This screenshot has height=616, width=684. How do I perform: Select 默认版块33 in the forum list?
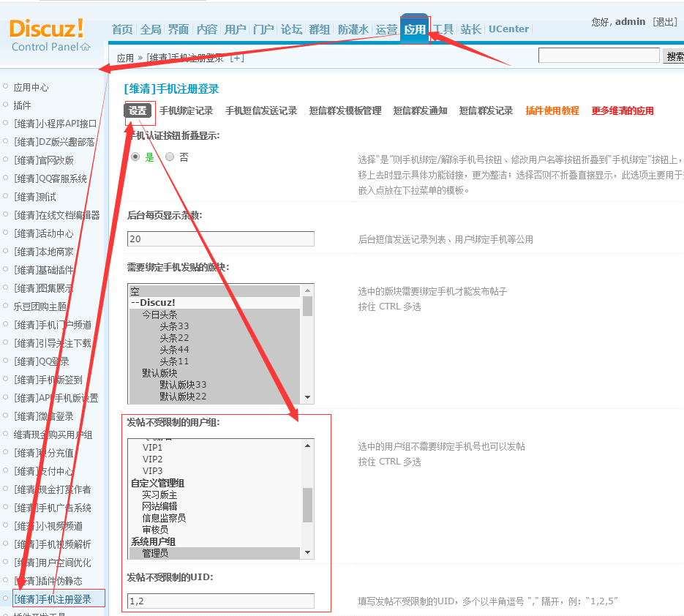click(x=214, y=385)
